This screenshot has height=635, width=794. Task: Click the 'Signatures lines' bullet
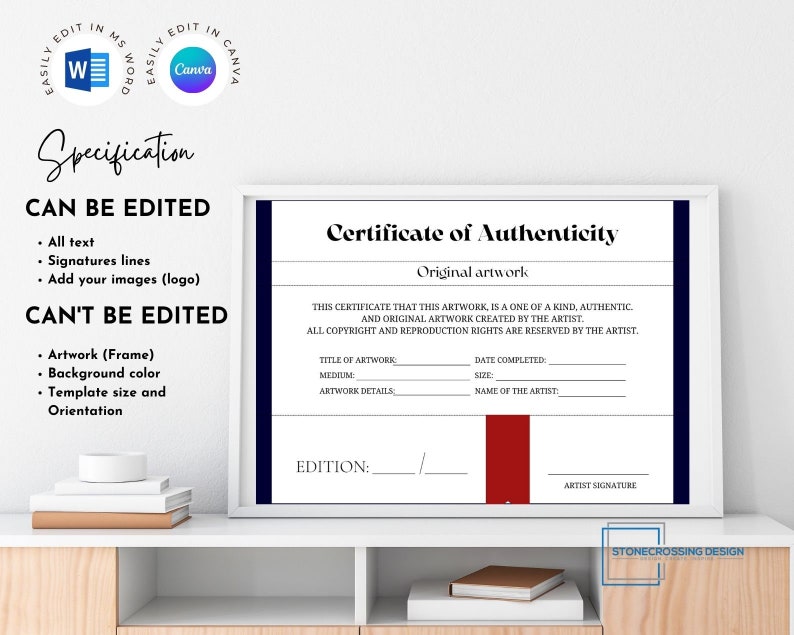tap(99, 260)
